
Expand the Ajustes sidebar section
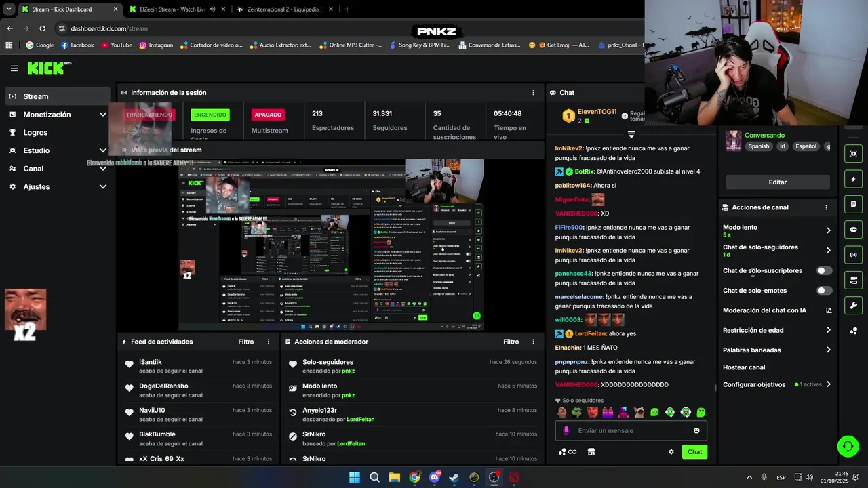103,186
